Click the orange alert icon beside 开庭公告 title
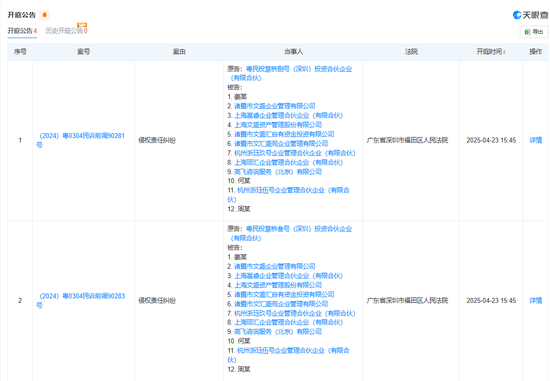Image resolution: width=550 pixels, height=381 pixels. [45, 15]
